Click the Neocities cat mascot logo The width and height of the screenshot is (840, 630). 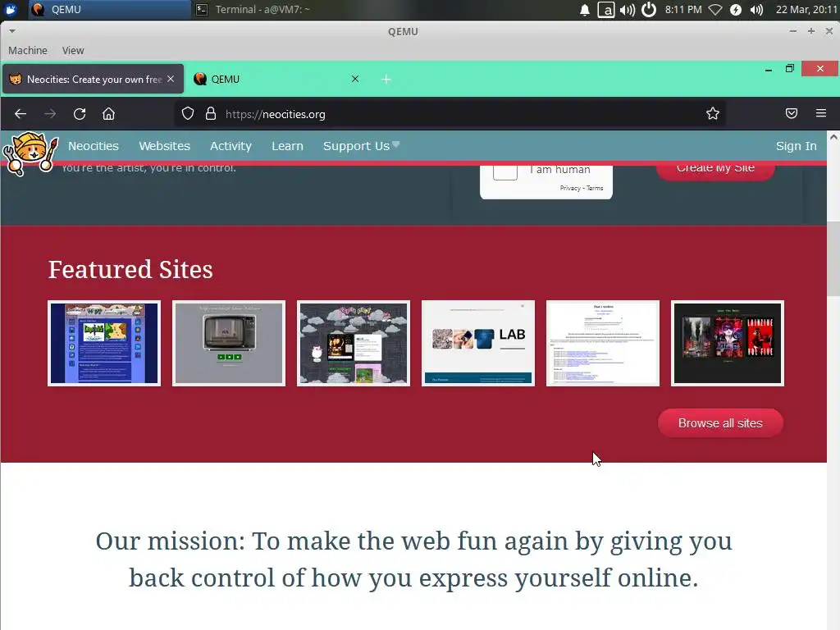[x=30, y=153]
